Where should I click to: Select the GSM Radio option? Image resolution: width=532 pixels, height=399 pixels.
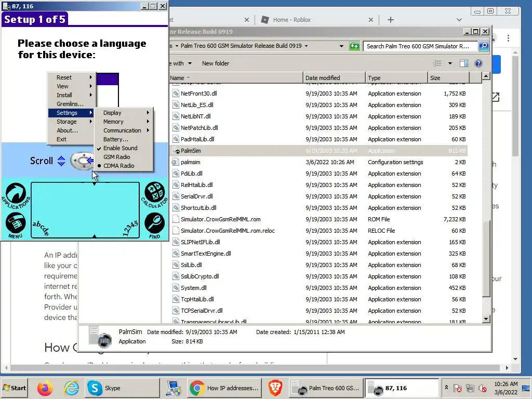pyautogui.click(x=116, y=157)
